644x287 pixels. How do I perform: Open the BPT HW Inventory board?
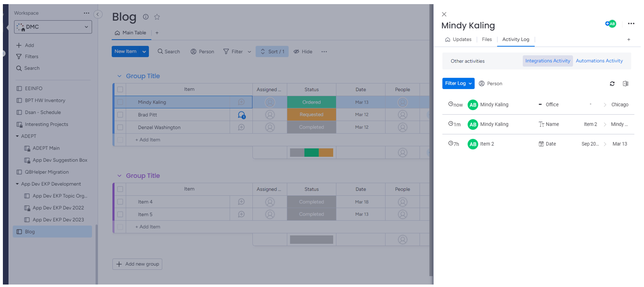(x=45, y=100)
